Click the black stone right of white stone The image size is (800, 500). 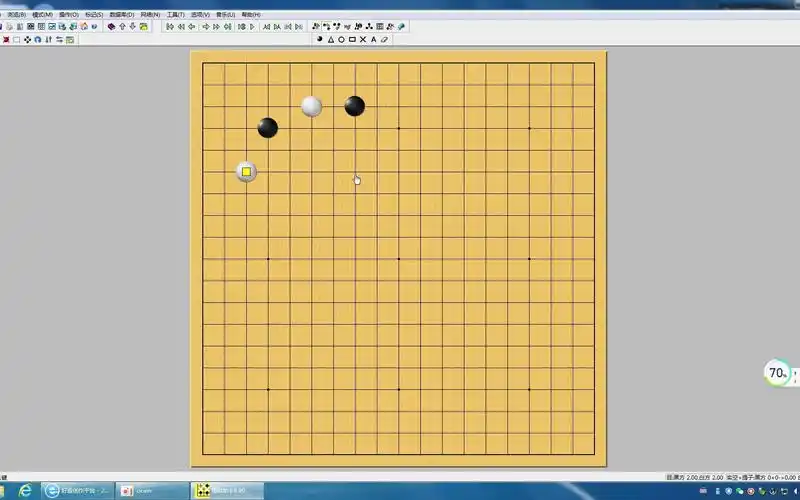coord(355,106)
